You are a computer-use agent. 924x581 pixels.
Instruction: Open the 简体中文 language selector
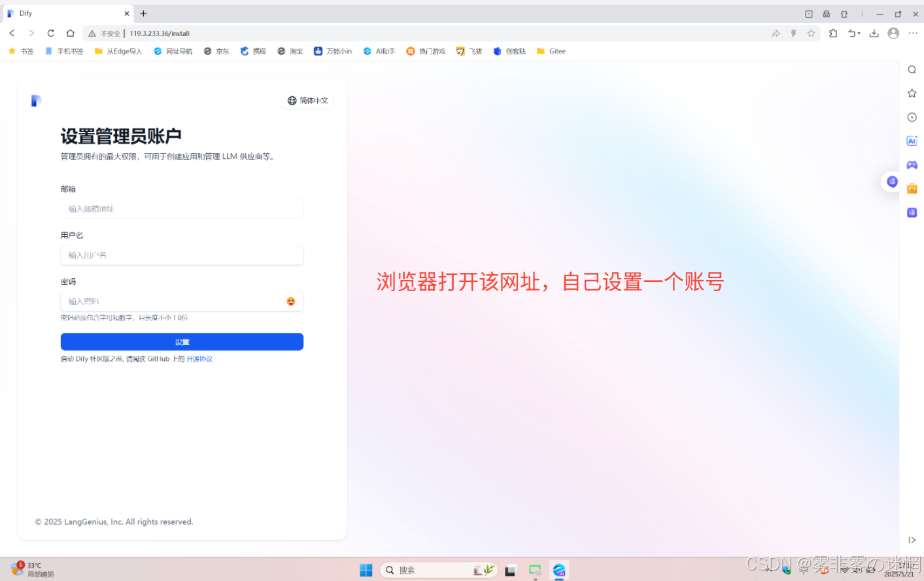point(308,100)
